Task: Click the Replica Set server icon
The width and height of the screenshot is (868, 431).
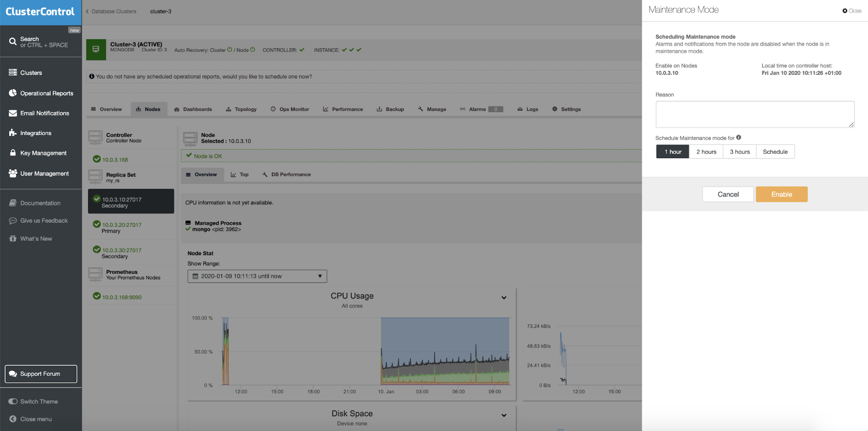Action: point(96,176)
